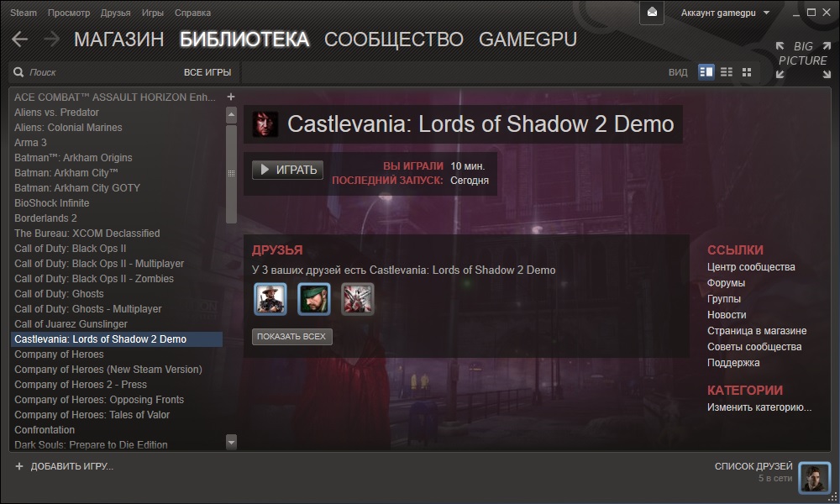Viewport: 840px width, 504px height.
Task: Open the Поддержка link
Action: [733, 363]
